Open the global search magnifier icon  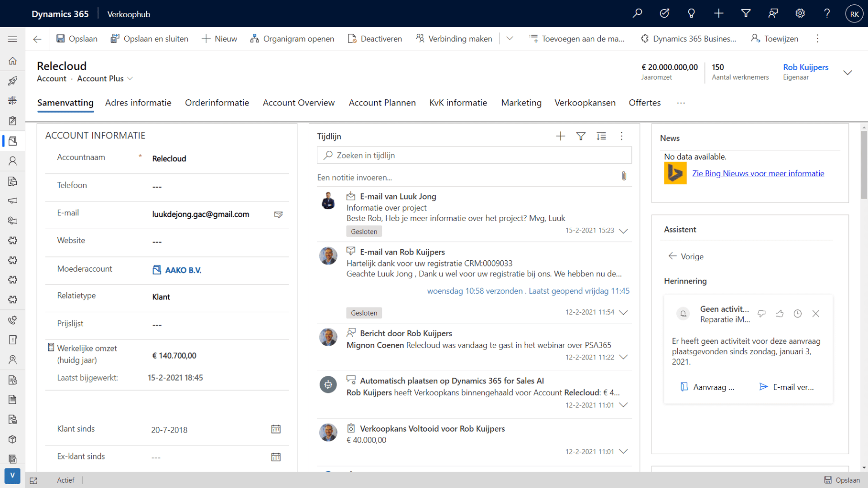(637, 13)
